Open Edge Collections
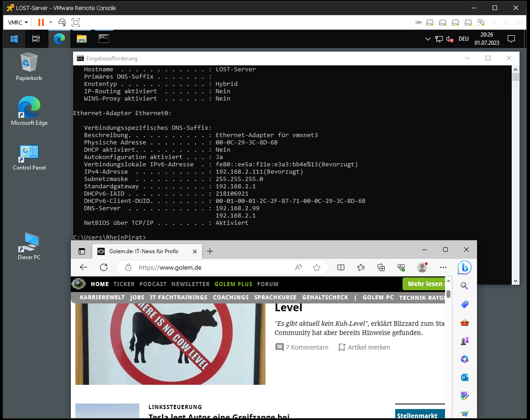Screen dimensions: 530x420 pos(381,267)
